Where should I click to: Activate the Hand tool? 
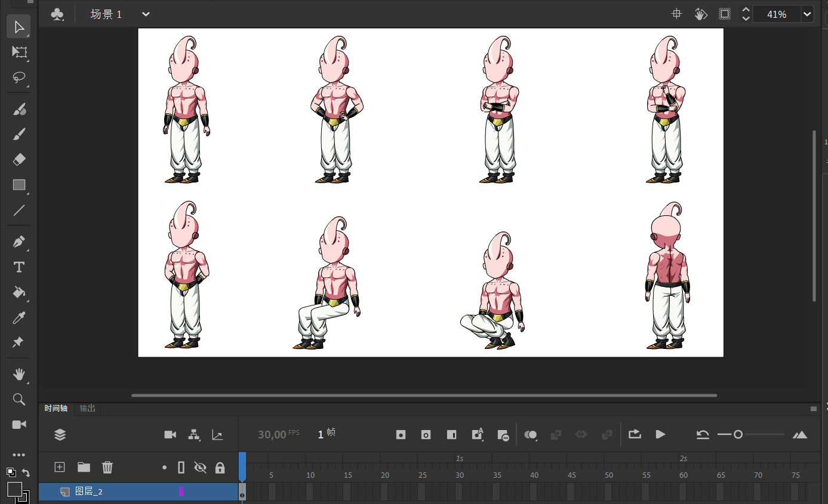point(19,375)
